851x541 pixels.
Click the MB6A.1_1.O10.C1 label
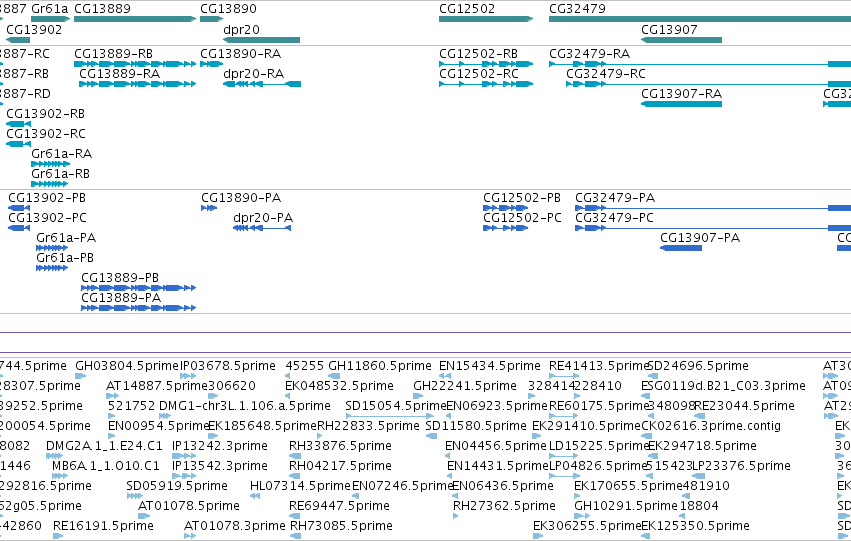(106, 467)
